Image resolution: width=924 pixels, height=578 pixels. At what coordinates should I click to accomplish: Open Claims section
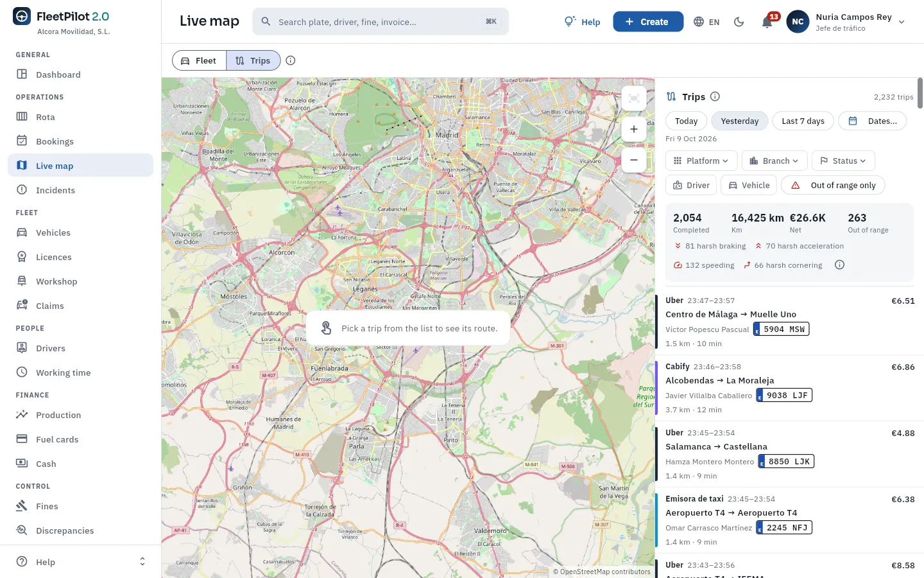click(80, 306)
